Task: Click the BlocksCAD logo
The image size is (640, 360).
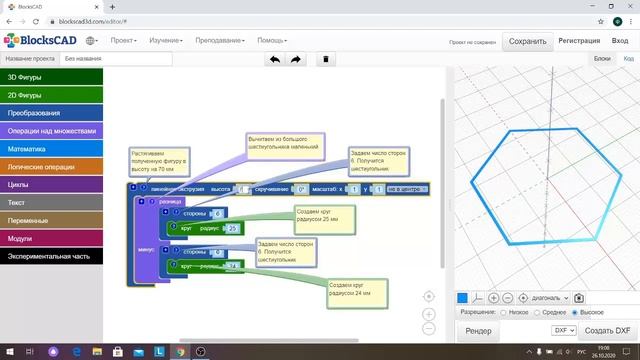Action: [40, 40]
